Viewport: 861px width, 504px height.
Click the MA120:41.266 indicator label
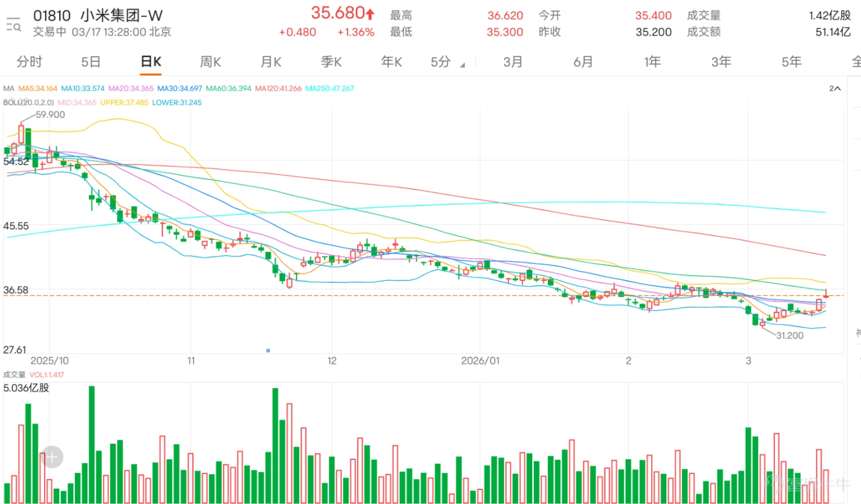[x=278, y=88]
